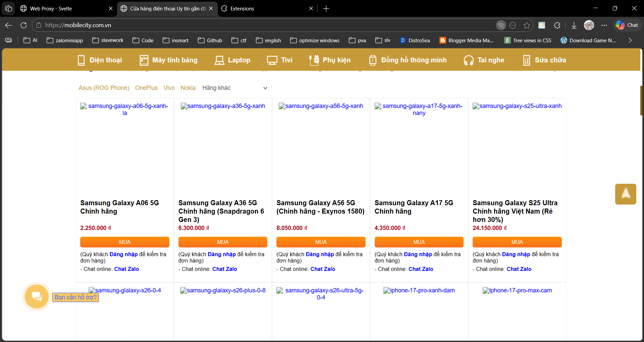Open the AI bookmarks folder
This screenshot has height=342, width=644.
(x=30, y=40)
